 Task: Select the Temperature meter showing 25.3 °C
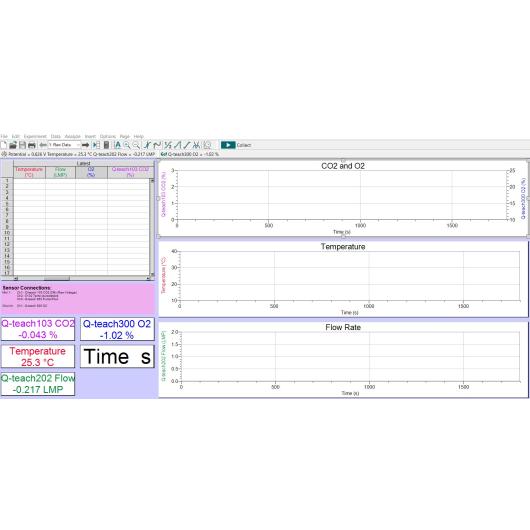tap(38, 356)
